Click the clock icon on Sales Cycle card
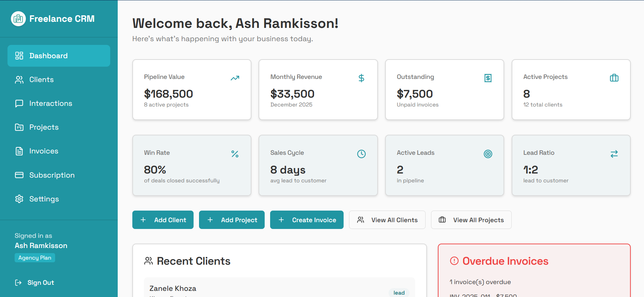 (361, 154)
